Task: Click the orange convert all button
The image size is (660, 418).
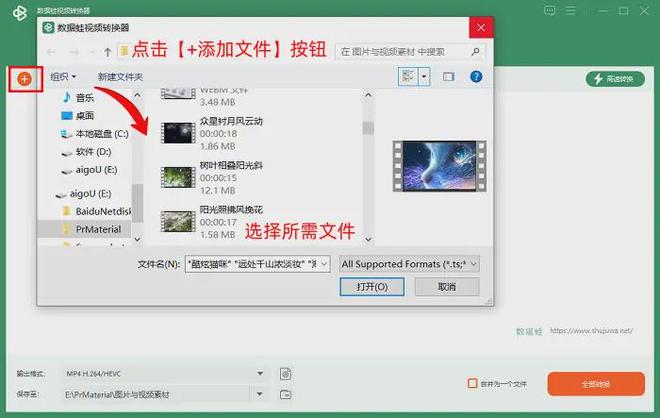Action: 596,384
